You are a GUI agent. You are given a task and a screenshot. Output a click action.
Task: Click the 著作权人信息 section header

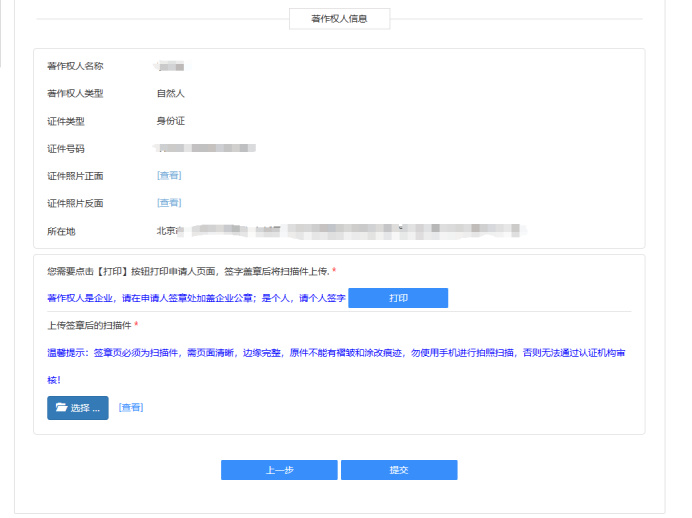click(339, 19)
